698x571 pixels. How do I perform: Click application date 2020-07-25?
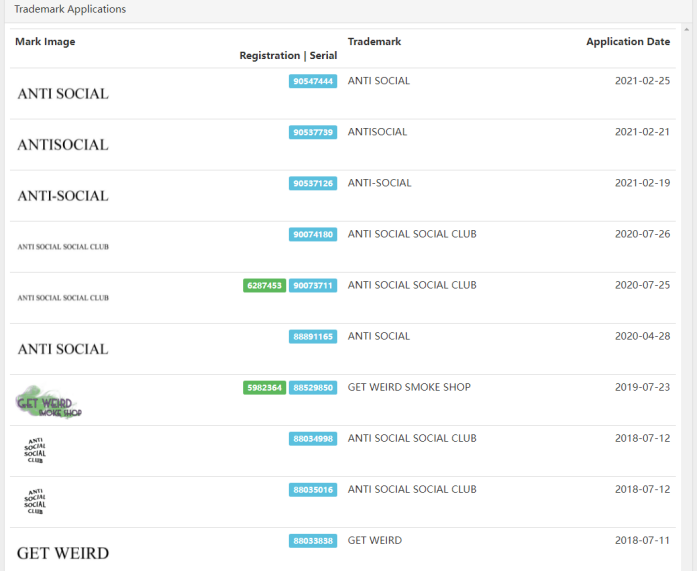642,285
